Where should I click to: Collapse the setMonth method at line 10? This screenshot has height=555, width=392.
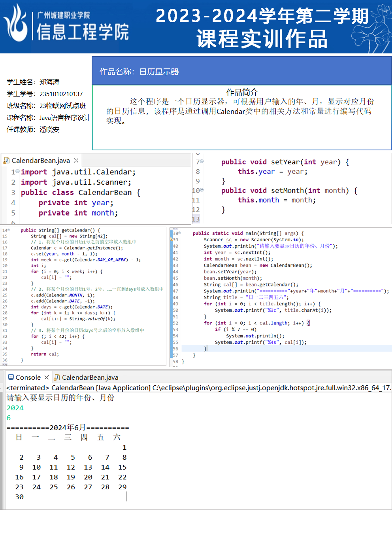(x=202, y=190)
